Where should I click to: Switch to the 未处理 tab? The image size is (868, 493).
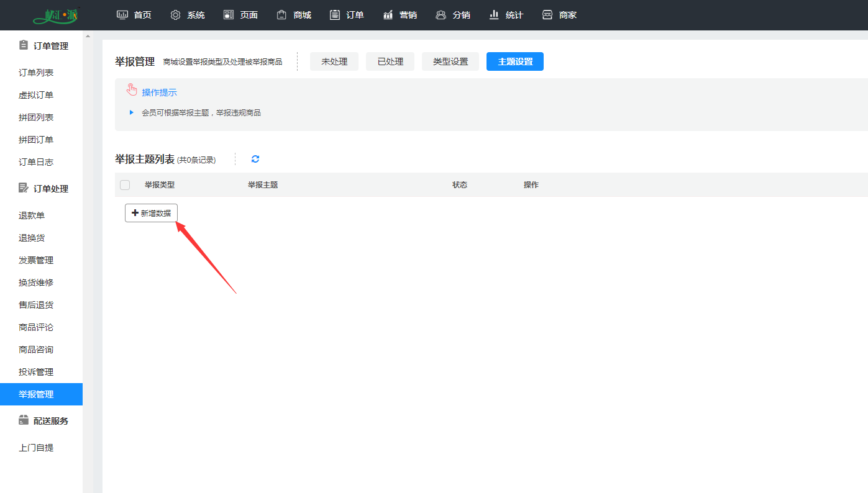(x=334, y=61)
